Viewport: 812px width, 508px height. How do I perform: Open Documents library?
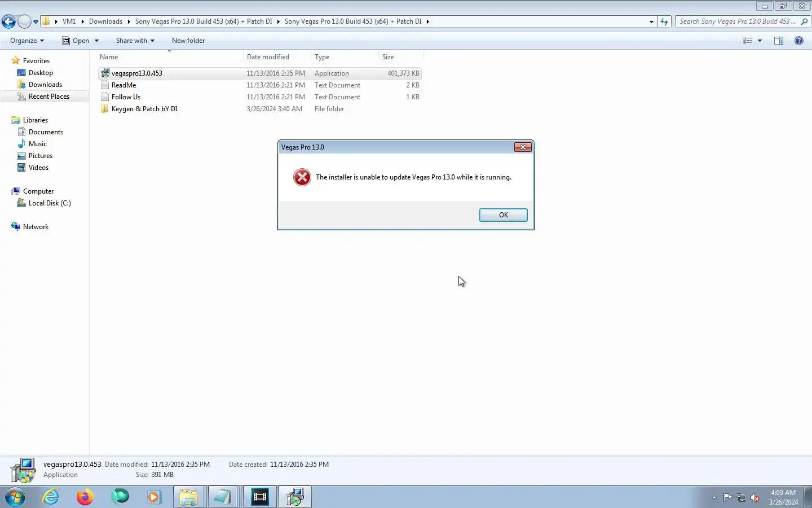tap(46, 132)
